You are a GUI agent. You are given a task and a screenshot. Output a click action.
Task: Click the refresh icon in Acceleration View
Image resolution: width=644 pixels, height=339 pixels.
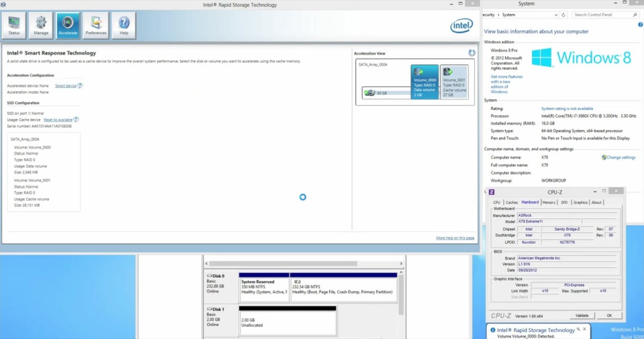click(472, 53)
